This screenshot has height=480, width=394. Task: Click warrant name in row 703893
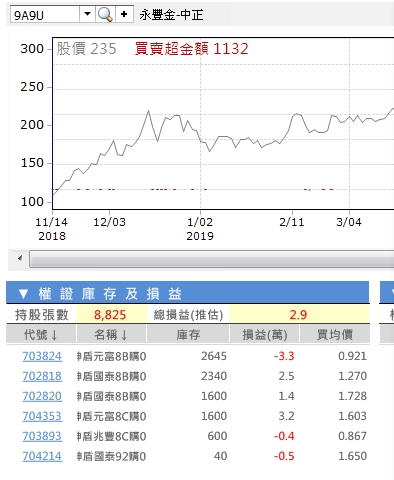[111, 436]
